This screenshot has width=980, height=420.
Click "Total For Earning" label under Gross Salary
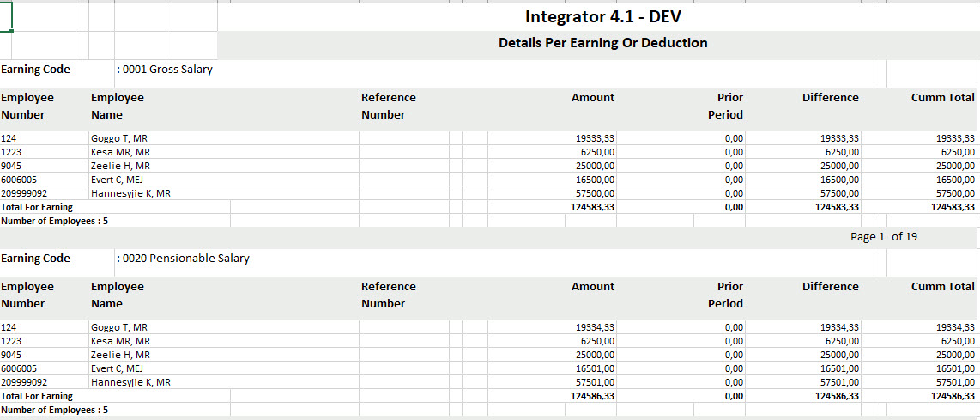click(x=37, y=207)
